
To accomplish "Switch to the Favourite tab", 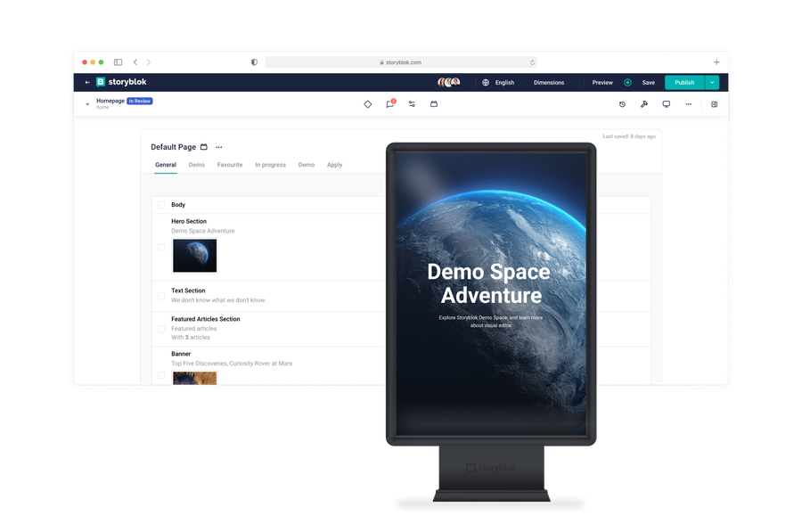I will (230, 165).
